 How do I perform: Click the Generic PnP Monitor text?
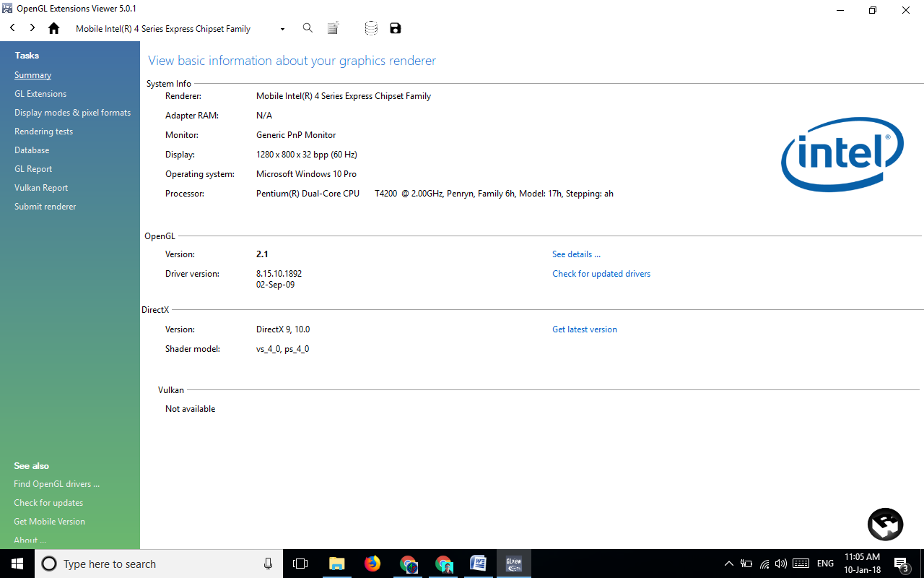[296, 135]
